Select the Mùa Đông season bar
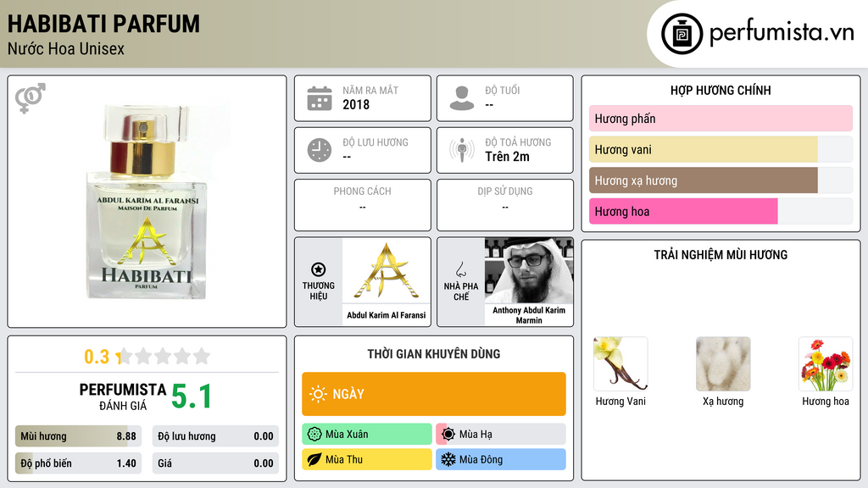Screen dimensions: 868x488 [x=501, y=460]
